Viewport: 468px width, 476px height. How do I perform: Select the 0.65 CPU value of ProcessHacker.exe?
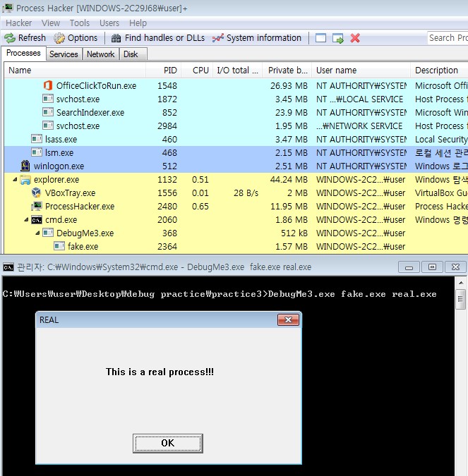pos(200,207)
